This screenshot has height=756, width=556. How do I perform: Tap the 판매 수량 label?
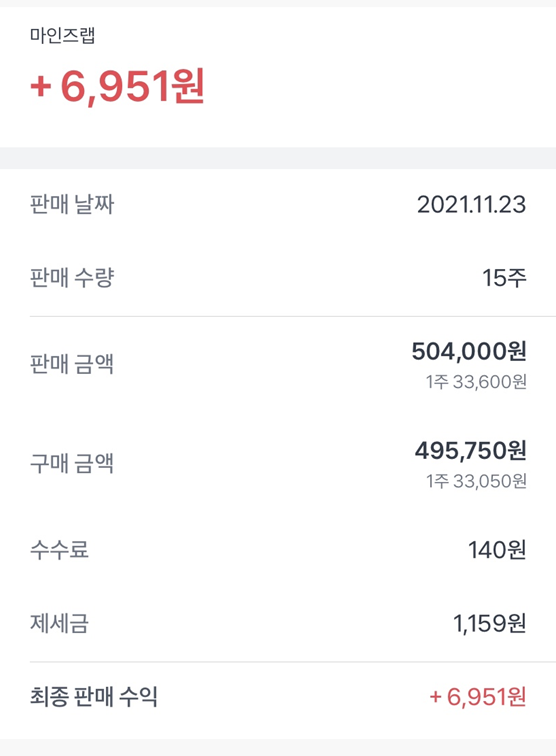[x=72, y=278]
